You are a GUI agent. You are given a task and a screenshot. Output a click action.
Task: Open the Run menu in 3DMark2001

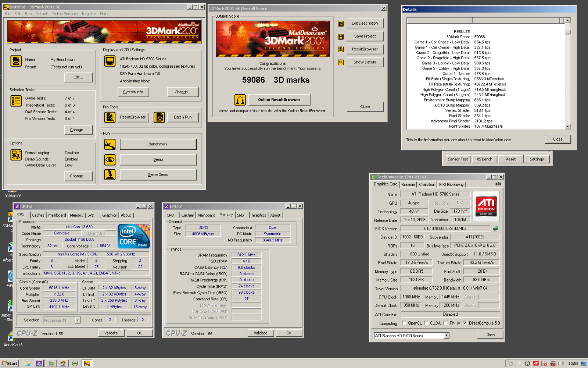coord(28,14)
